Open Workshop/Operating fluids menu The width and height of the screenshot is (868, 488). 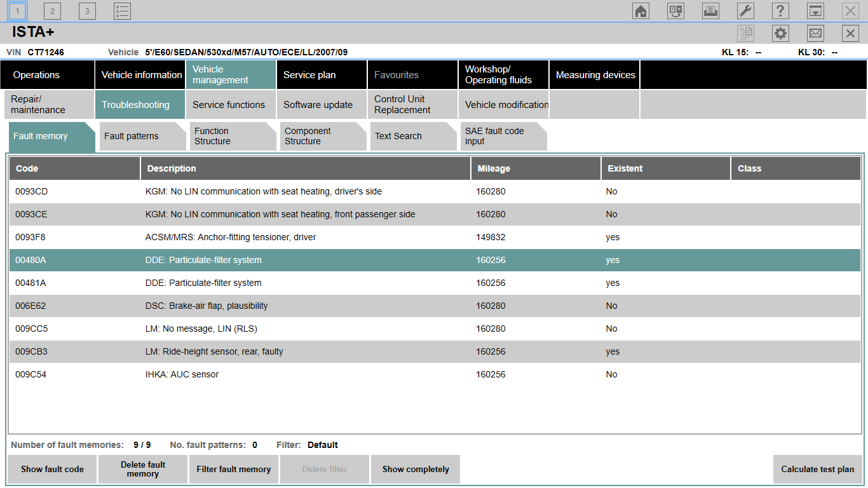tap(503, 75)
